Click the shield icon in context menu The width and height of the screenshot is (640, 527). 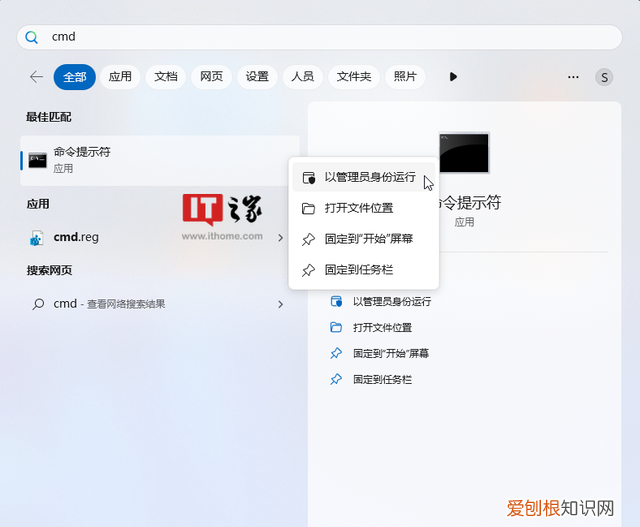309,178
